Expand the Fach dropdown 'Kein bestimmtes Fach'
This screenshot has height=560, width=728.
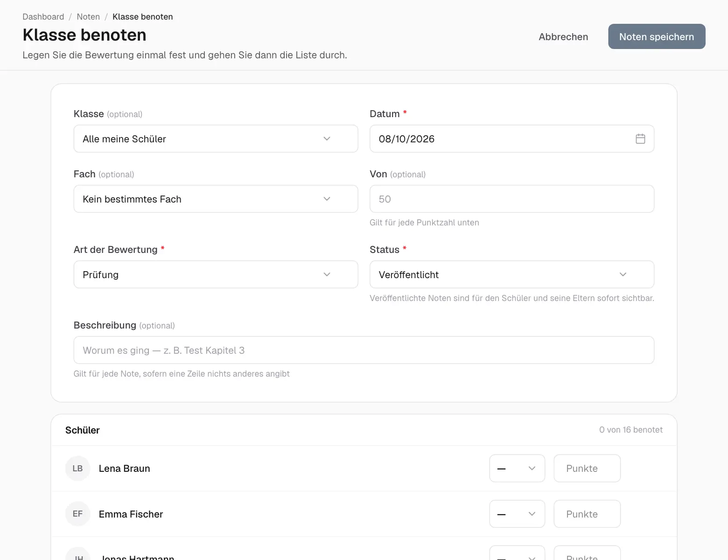click(216, 199)
